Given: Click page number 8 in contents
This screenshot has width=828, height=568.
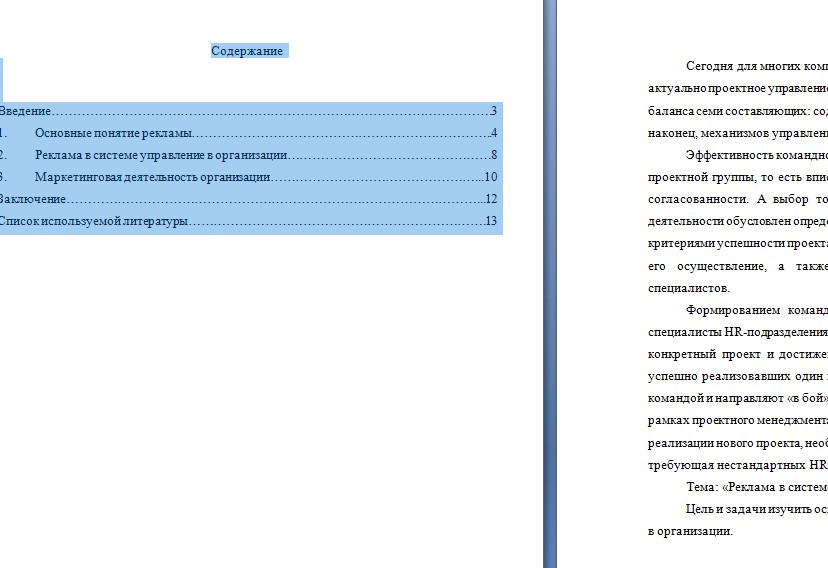Looking at the screenshot, I should point(494,155).
